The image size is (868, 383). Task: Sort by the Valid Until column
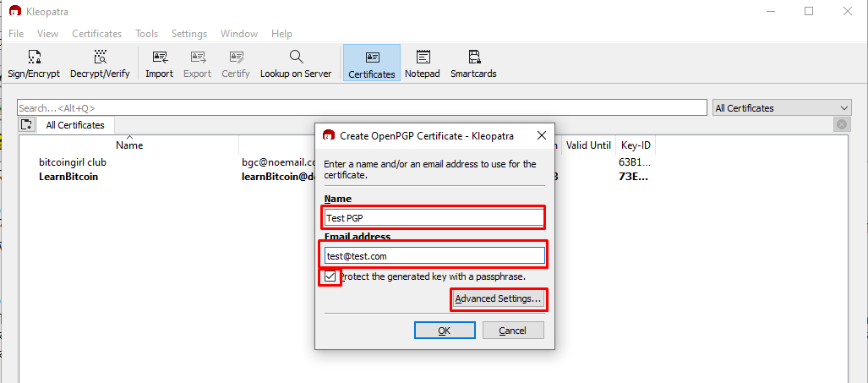(588, 145)
